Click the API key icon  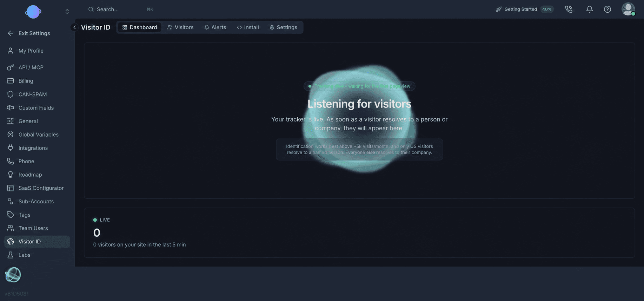click(x=11, y=67)
